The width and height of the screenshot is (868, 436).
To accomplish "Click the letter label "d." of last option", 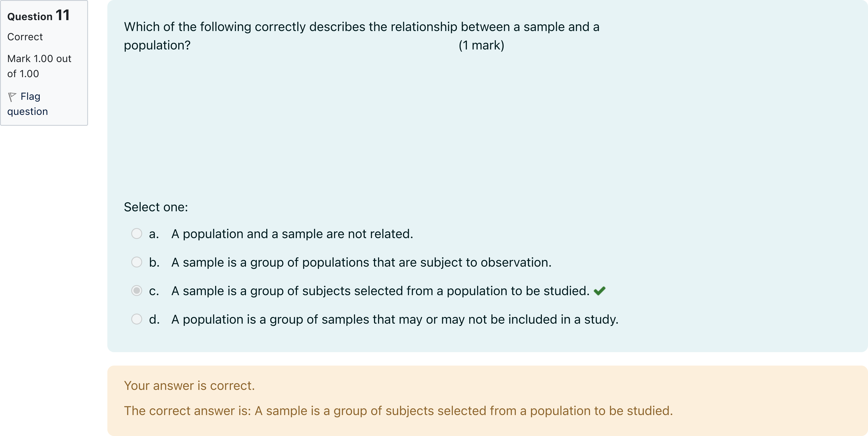I will coord(154,319).
